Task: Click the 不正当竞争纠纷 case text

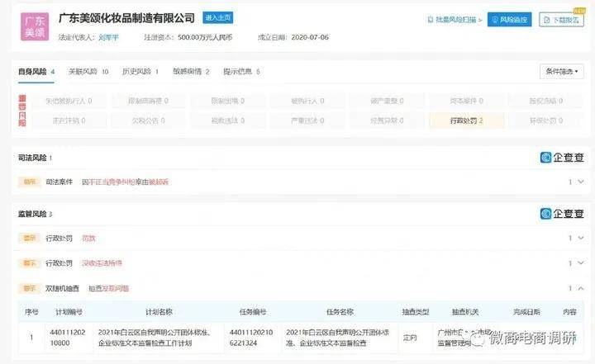Action: coord(112,182)
